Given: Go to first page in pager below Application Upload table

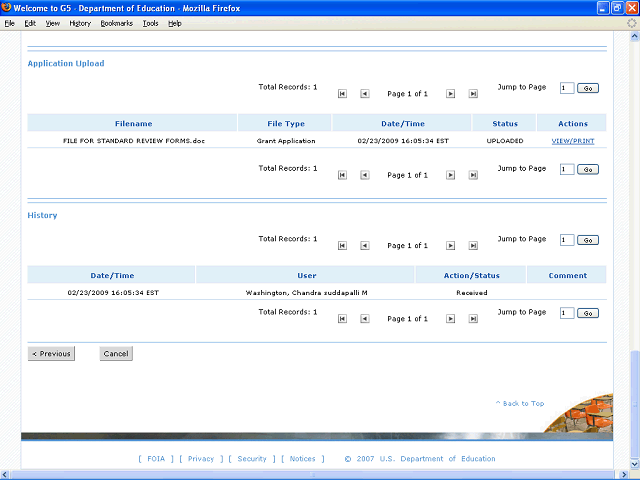Looking at the screenshot, I should (x=342, y=175).
